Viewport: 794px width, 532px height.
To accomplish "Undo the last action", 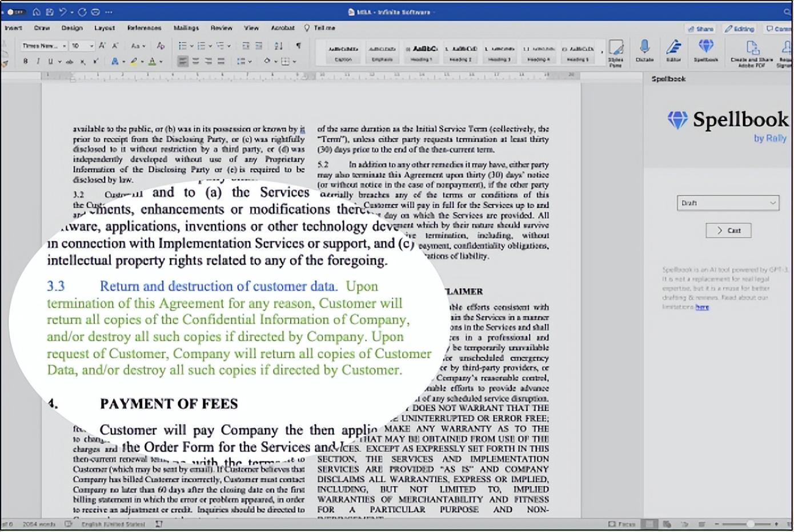I will 62,12.
